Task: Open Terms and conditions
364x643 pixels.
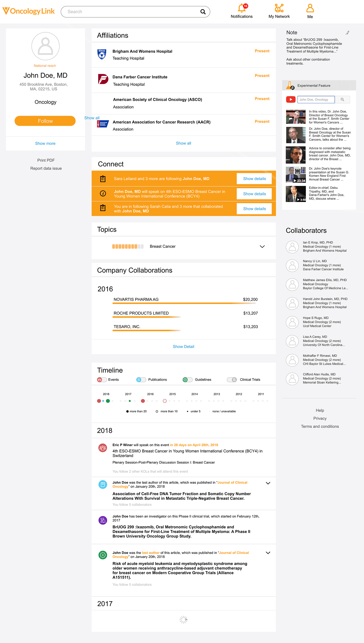Action: click(320, 426)
